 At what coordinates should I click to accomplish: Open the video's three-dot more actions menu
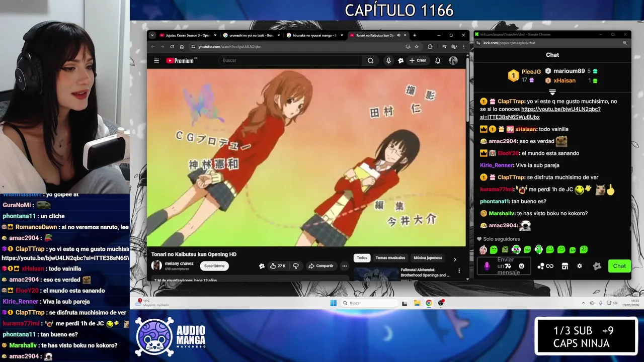coord(345,266)
